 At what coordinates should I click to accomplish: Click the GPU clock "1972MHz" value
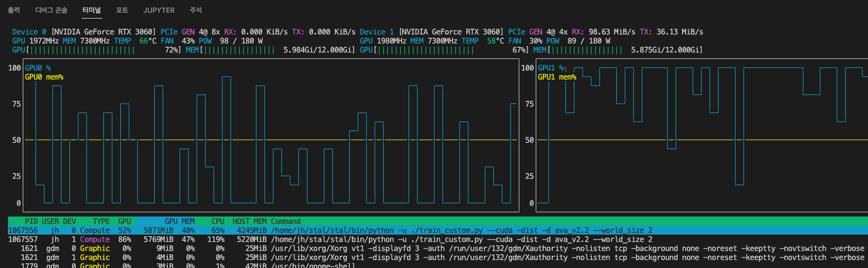44,41
